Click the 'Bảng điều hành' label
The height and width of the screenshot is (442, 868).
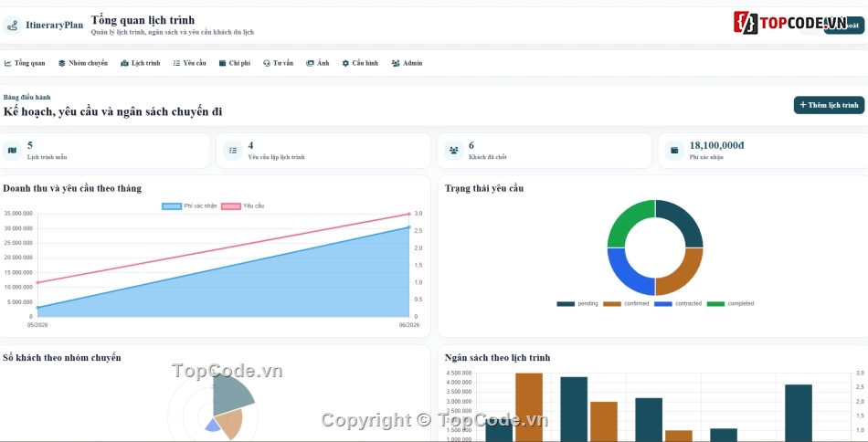[x=26, y=98]
